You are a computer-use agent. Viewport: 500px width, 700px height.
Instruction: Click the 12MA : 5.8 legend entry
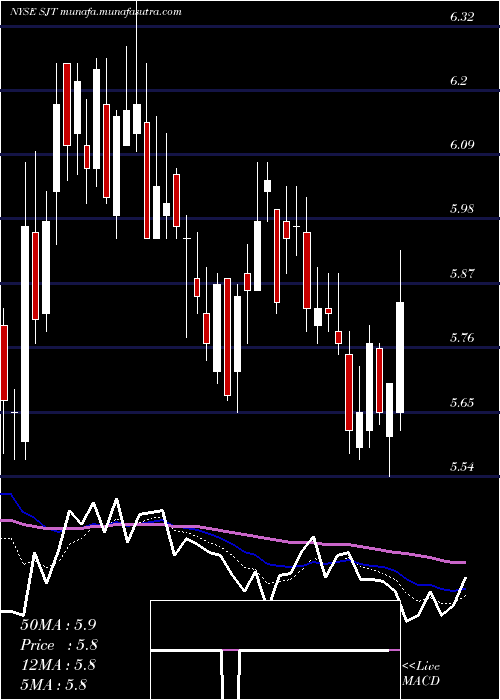click(x=58, y=665)
